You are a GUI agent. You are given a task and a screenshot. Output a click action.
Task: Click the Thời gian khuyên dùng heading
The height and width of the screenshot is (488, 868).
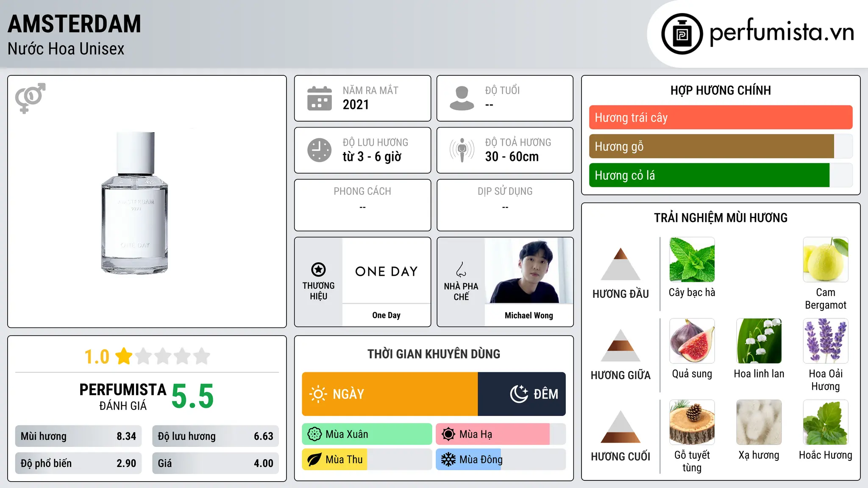click(434, 354)
